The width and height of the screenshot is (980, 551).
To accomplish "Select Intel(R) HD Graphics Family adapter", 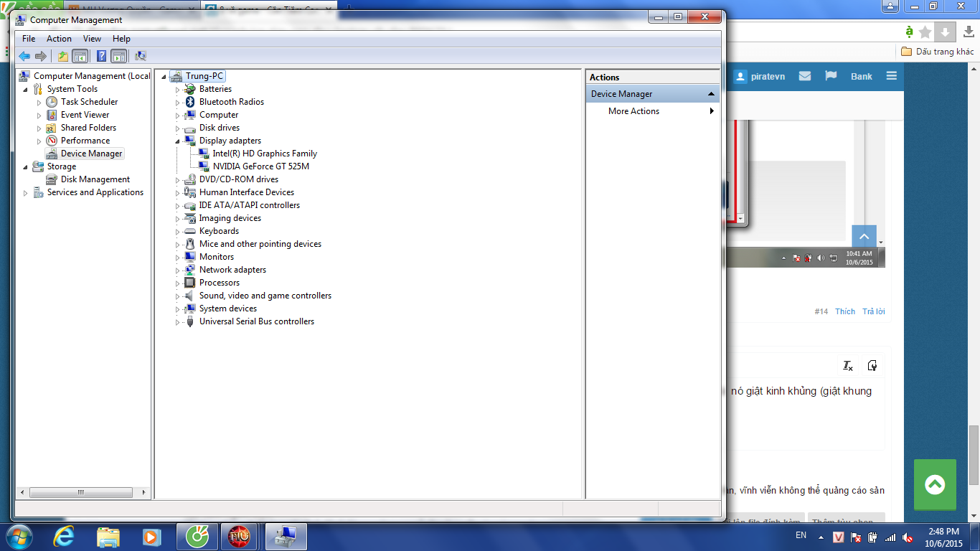I will 265,154.
